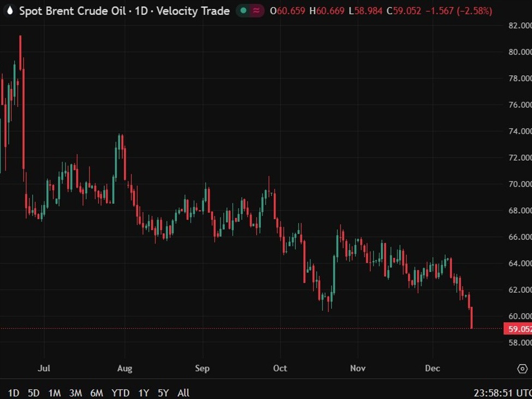Image resolution: width=532 pixels, height=399 pixels.
Task: Switch to the 1M range tab
Action: (56, 392)
